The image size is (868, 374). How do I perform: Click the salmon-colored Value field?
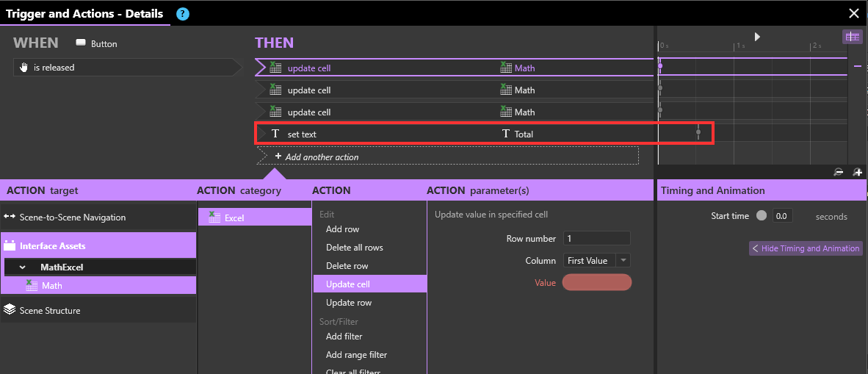tap(597, 283)
